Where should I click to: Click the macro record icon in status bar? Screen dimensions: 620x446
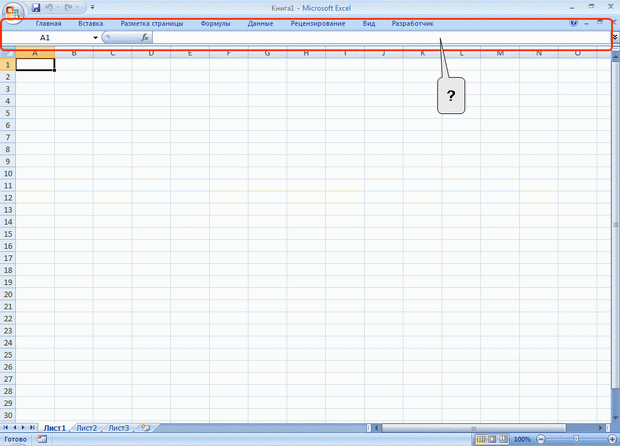click(42, 439)
